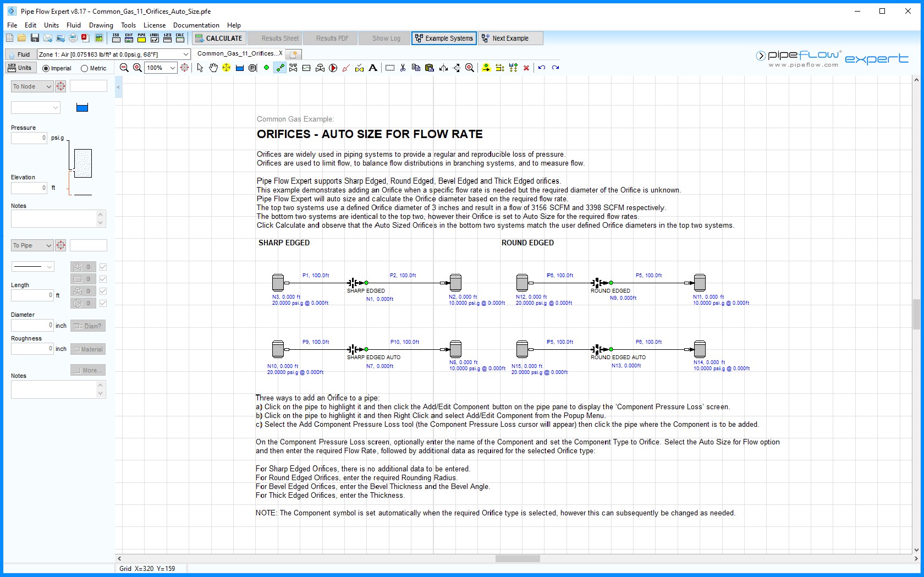
Task: Click the Show Log button
Action: pyautogui.click(x=384, y=38)
